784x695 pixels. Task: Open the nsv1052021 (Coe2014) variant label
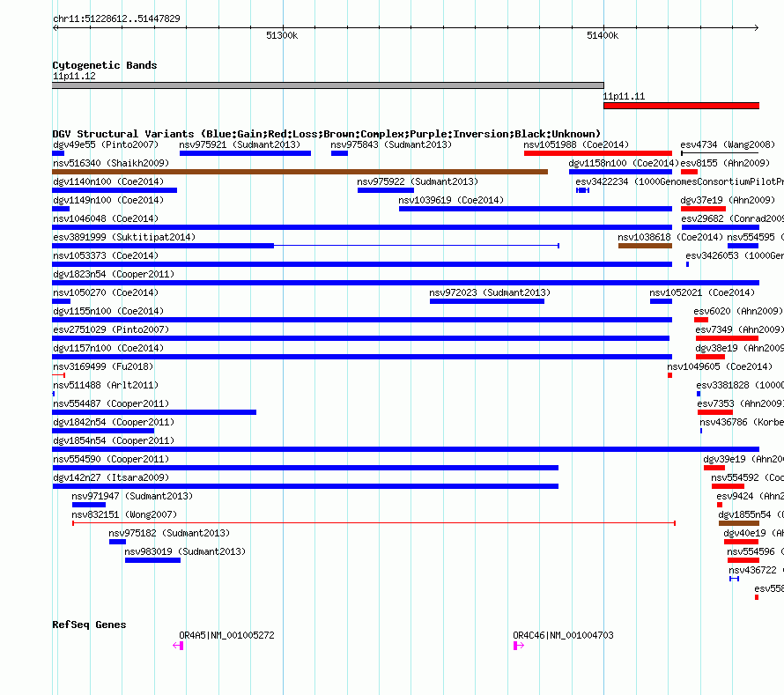(702, 292)
